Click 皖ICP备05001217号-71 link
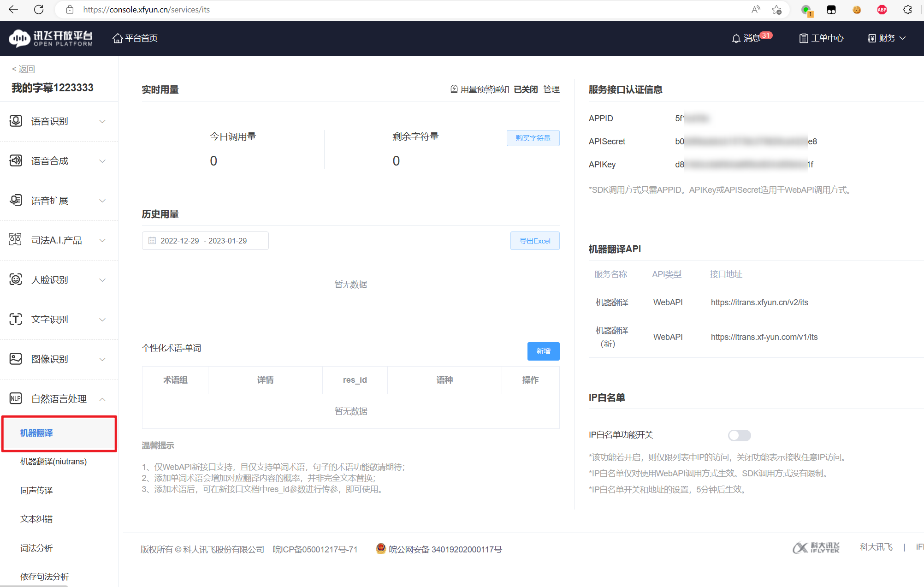Screen dimensions: 924x587 [x=315, y=550]
